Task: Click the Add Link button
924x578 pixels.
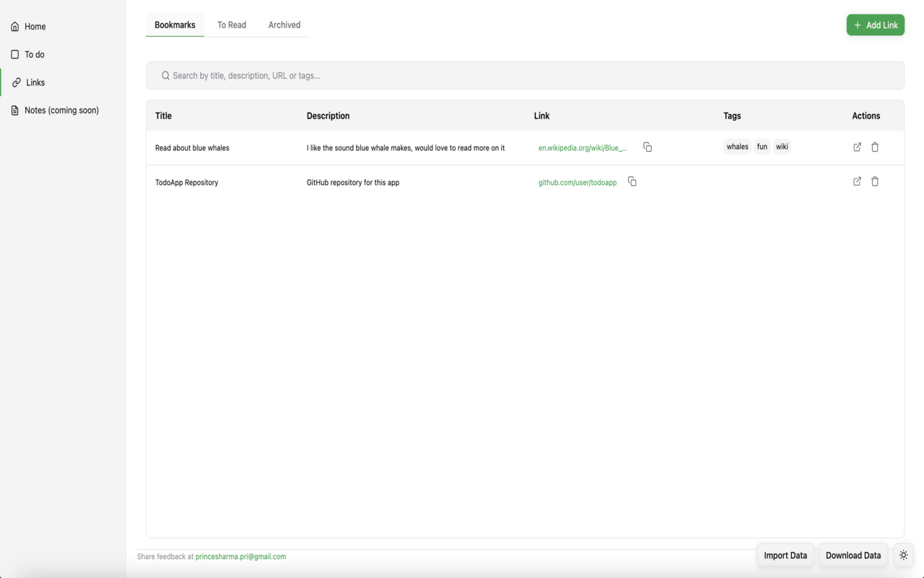Action: tap(875, 25)
